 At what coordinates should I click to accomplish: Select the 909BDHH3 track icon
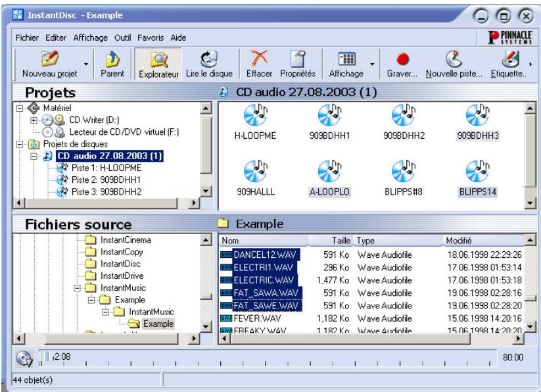(477, 116)
